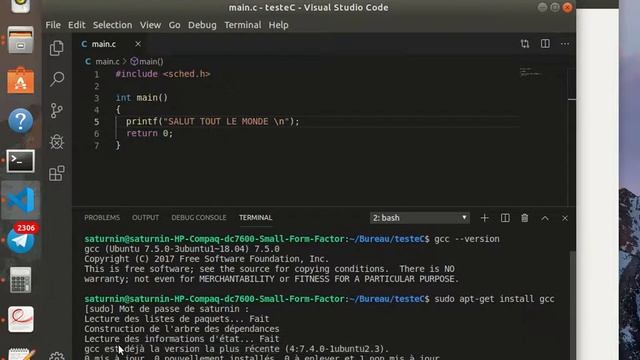Click the Open Changes compare icon

[525, 44]
